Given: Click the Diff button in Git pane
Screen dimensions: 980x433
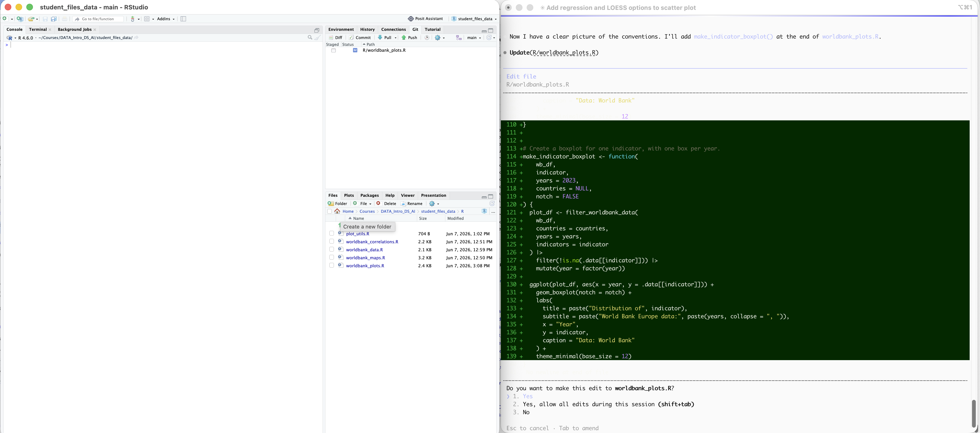Looking at the screenshot, I should [x=336, y=38].
